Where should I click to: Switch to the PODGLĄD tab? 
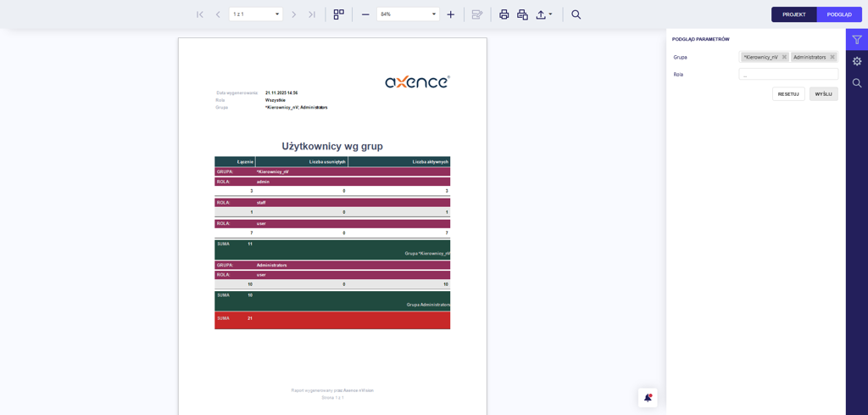(839, 14)
